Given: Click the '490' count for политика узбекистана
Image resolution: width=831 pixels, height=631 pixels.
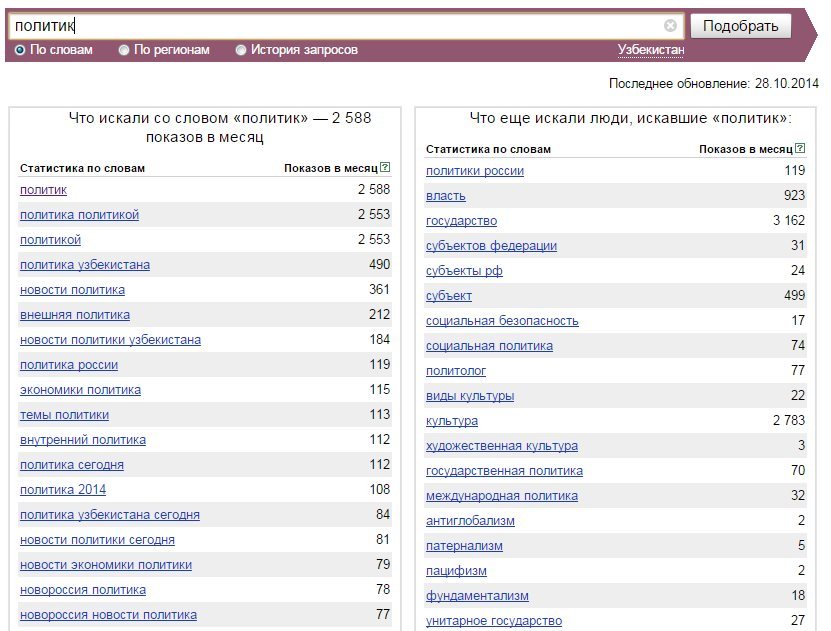Looking at the screenshot, I should [x=379, y=264].
